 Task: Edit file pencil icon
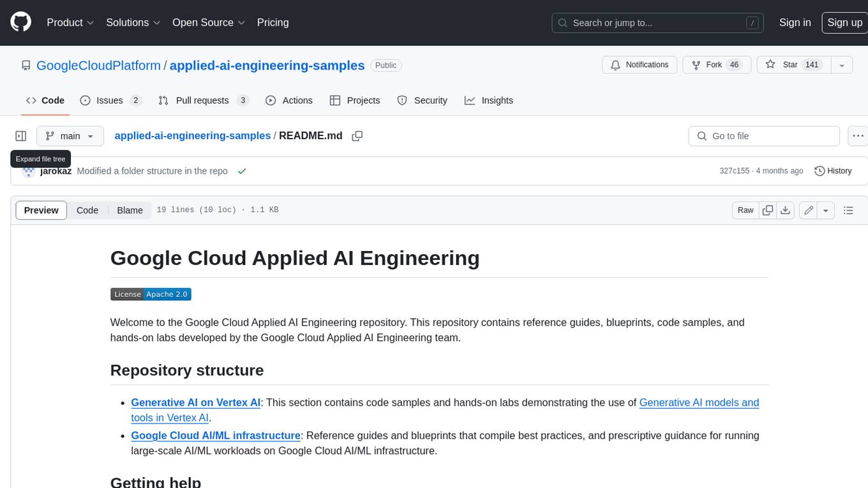coord(809,210)
